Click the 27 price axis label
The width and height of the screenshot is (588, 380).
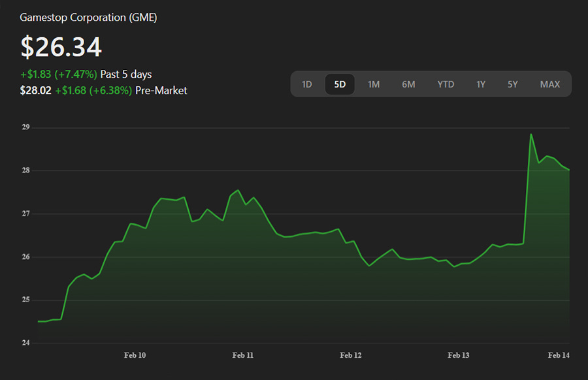25,214
